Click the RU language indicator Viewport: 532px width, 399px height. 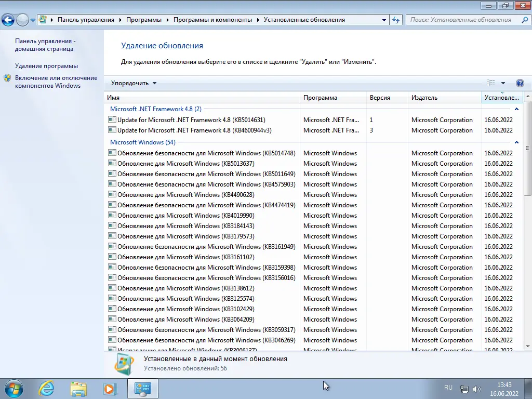pyautogui.click(x=448, y=388)
